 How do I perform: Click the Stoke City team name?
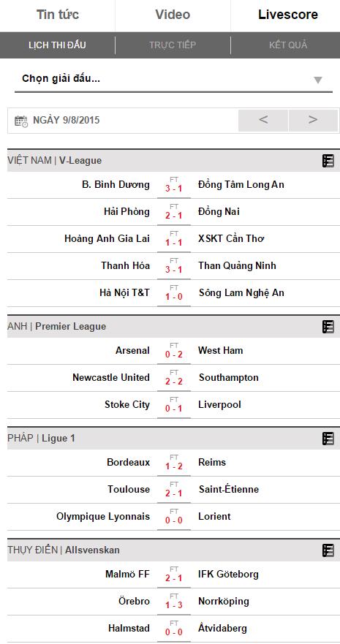click(x=127, y=405)
